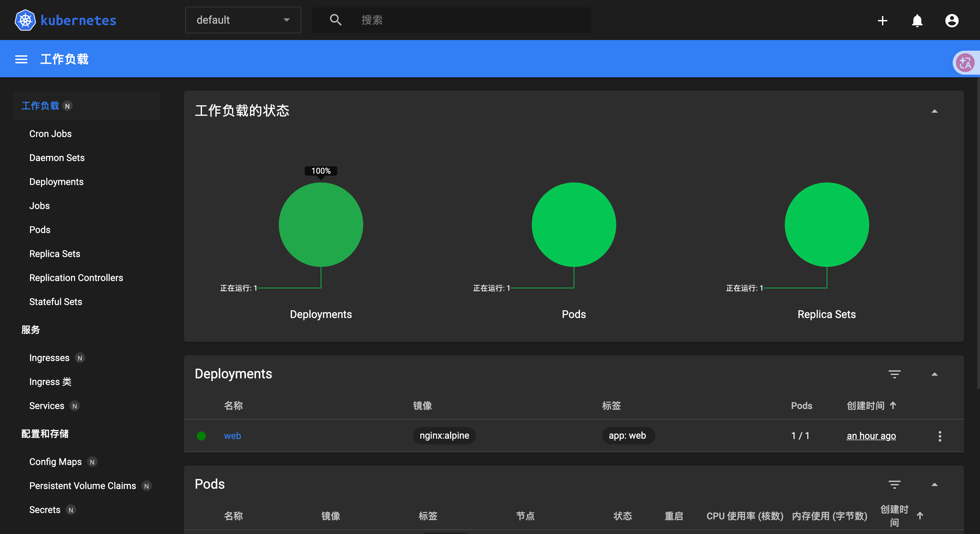Click the 内存使用 column header
Image resolution: width=980 pixels, height=534 pixels.
829,516
